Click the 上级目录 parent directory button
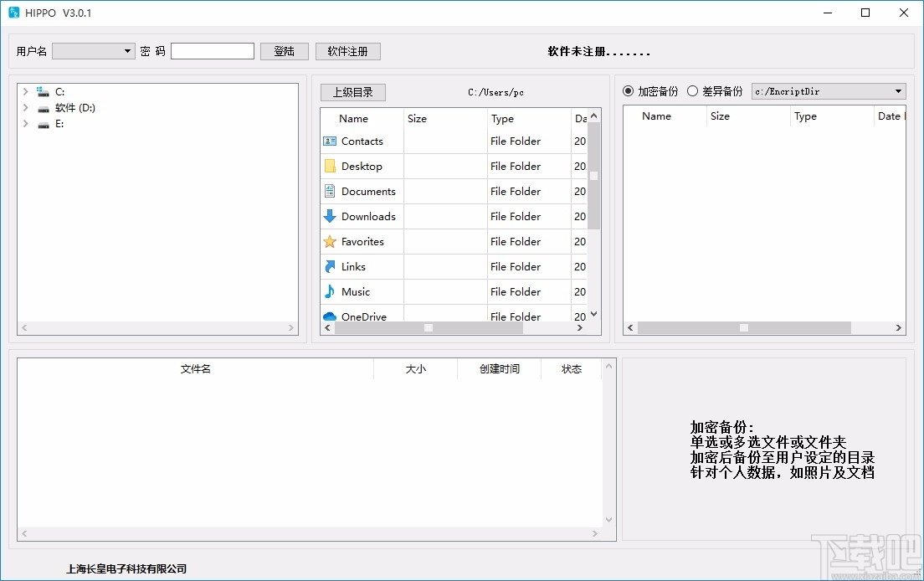Image resolution: width=924 pixels, height=581 pixels. pyautogui.click(x=352, y=92)
